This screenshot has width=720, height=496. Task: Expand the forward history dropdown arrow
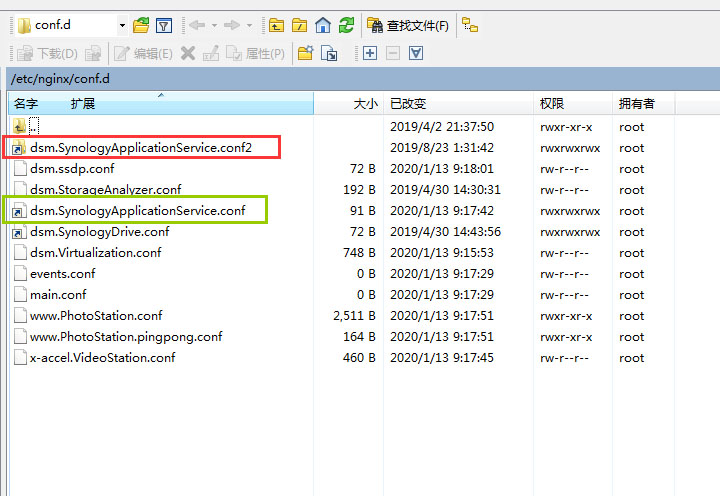point(249,25)
